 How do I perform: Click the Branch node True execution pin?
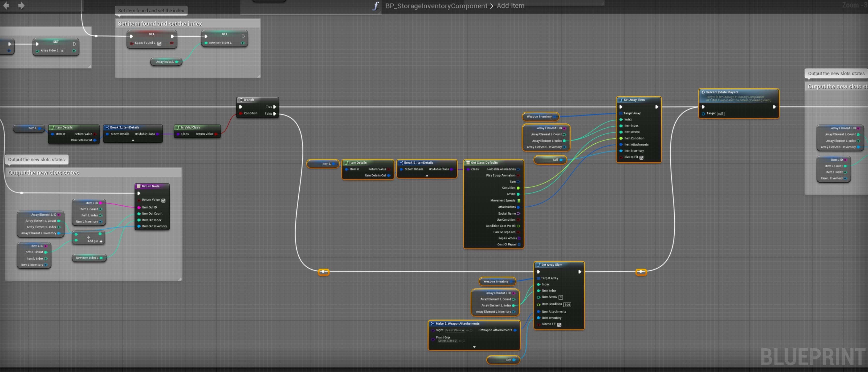click(x=275, y=107)
